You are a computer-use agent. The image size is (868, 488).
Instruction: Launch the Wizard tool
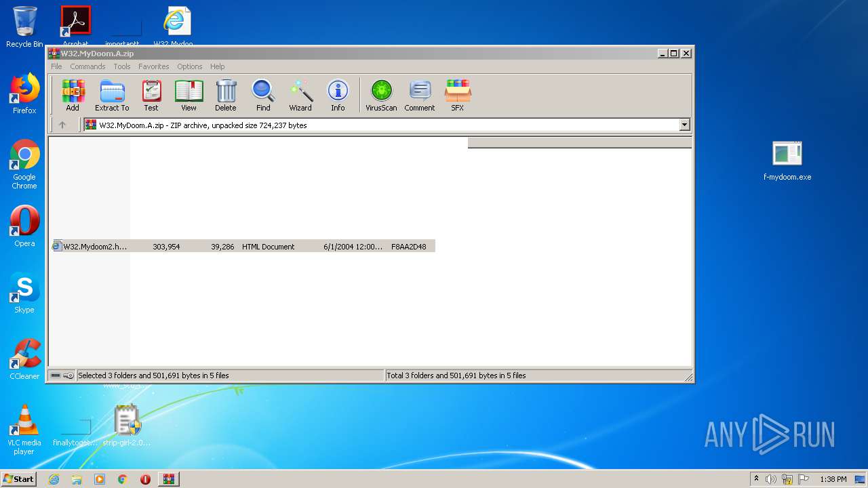300,96
